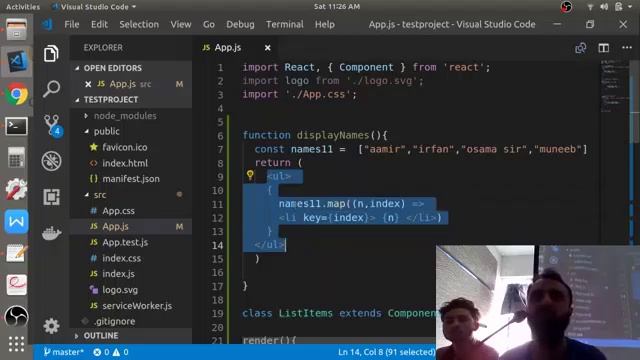Screen dimensions: 640x360
Task: Open the Calculator from the dock
Action: coord(16,157)
